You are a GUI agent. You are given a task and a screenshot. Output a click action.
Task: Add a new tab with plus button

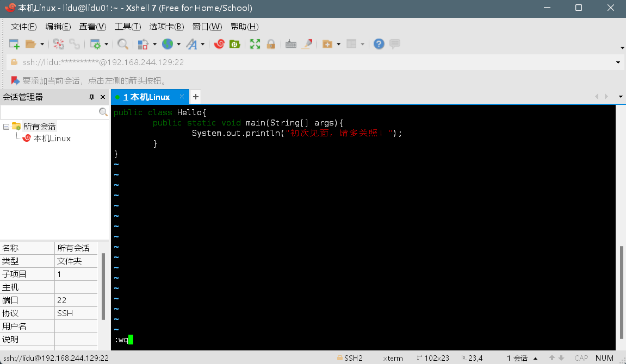coord(196,97)
